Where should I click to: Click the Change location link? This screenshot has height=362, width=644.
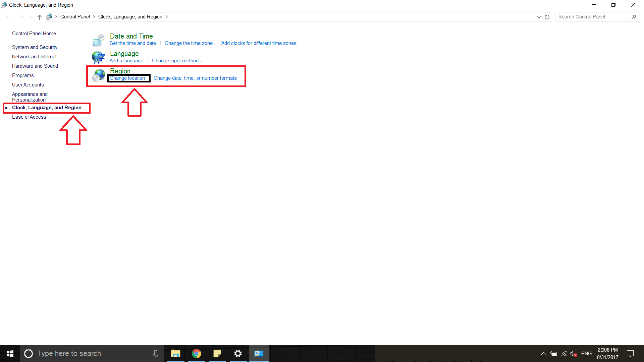point(128,78)
